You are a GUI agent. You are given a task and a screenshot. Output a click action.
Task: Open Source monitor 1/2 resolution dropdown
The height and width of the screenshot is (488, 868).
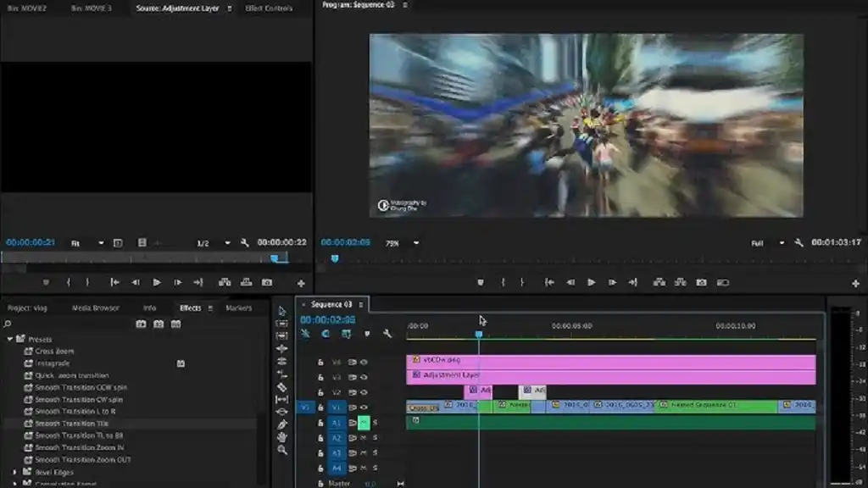(x=214, y=243)
